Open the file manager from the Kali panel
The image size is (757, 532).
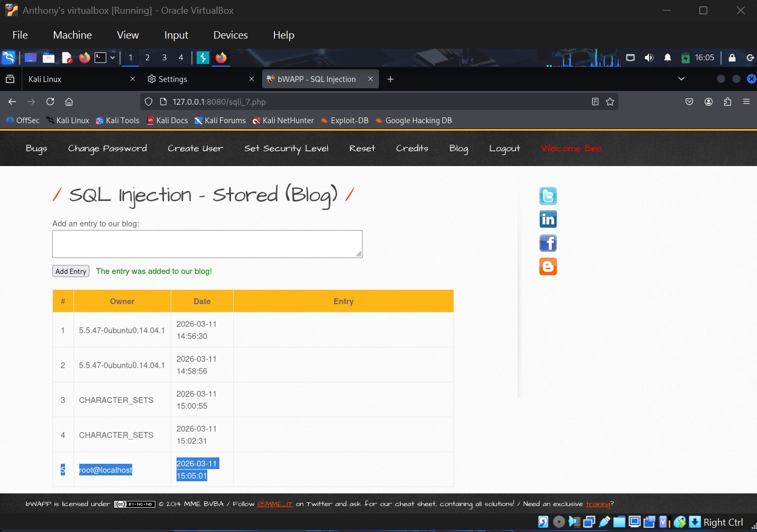[x=49, y=58]
